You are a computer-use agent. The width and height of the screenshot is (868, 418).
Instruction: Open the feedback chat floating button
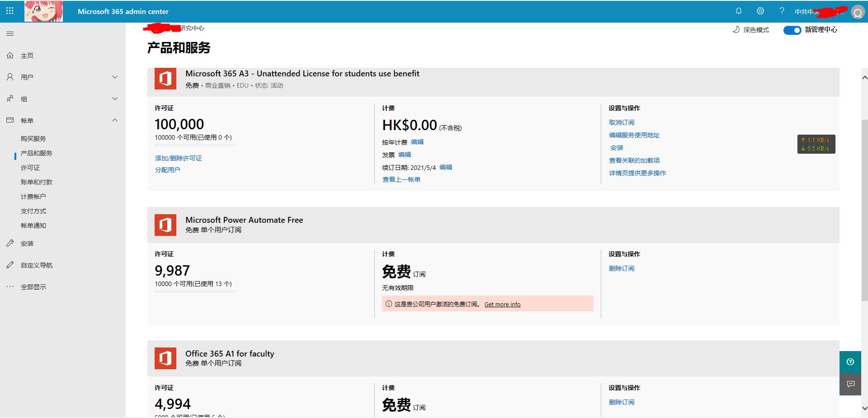click(850, 384)
